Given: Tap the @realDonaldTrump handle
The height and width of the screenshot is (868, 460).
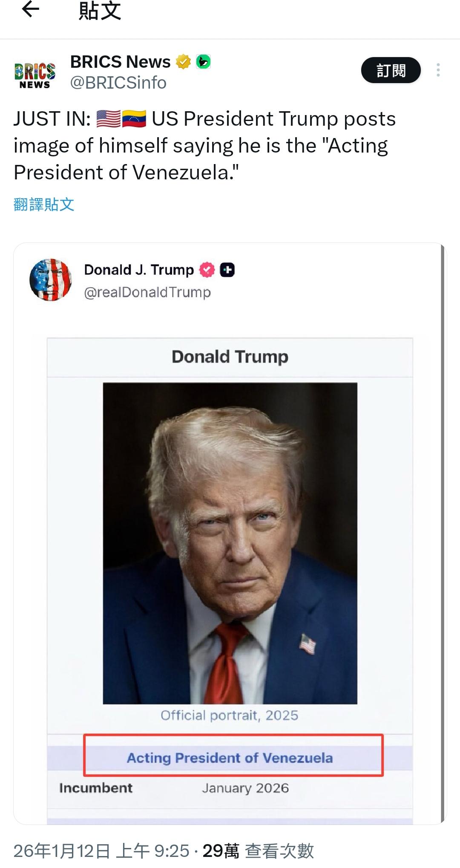Looking at the screenshot, I should [x=147, y=292].
